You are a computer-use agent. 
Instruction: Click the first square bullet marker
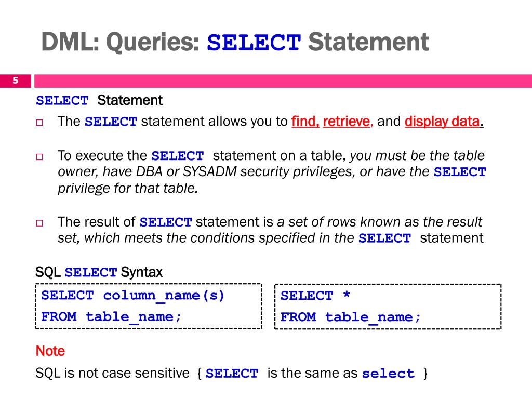click(39, 123)
